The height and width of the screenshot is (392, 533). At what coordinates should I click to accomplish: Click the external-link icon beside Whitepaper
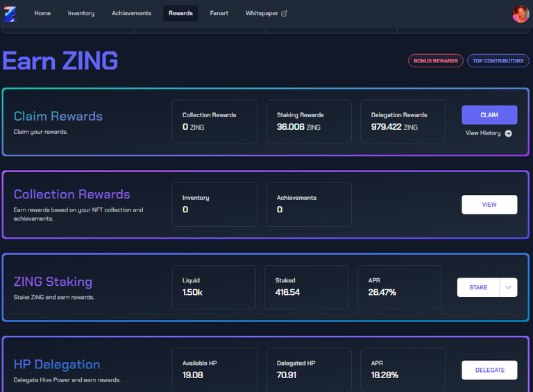coord(284,14)
